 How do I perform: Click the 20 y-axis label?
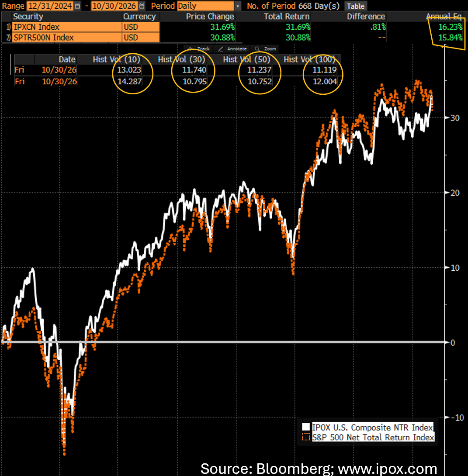click(455, 193)
